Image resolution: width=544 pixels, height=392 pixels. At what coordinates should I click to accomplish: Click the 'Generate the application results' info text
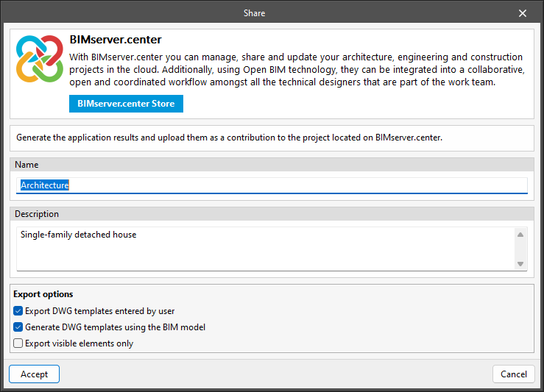(x=229, y=138)
